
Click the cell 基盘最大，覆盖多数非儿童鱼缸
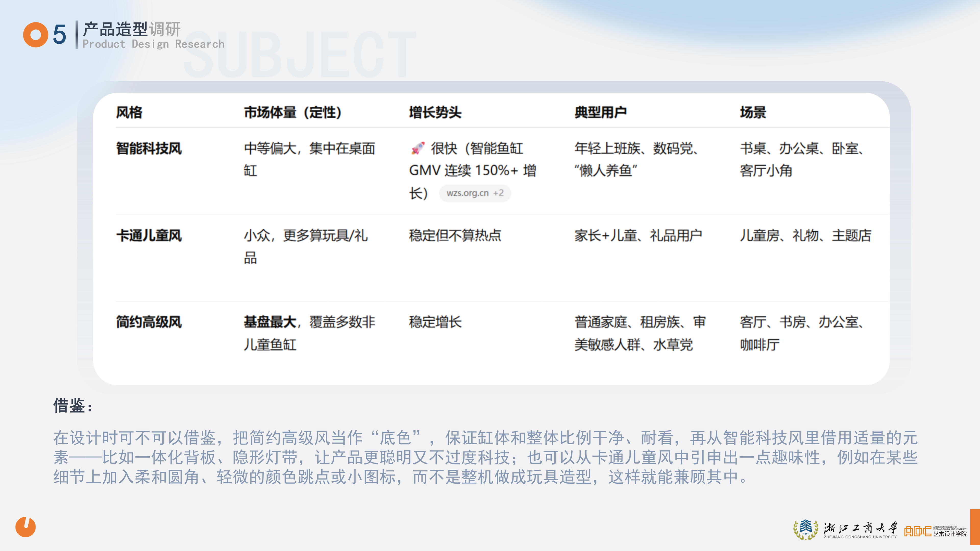[309, 333]
